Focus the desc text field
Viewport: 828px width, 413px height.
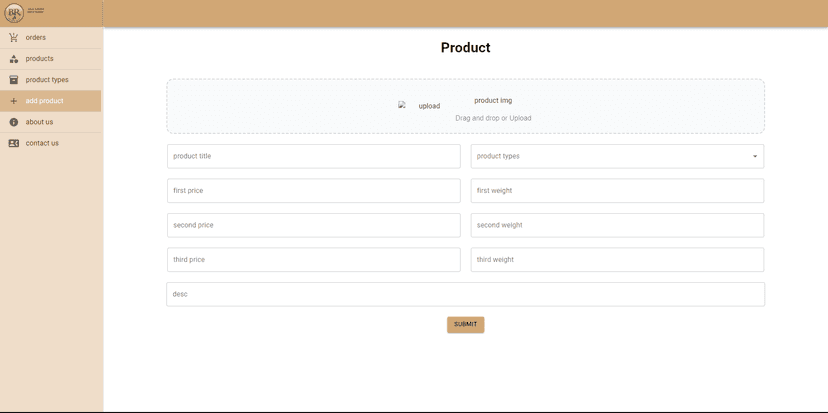click(x=465, y=294)
